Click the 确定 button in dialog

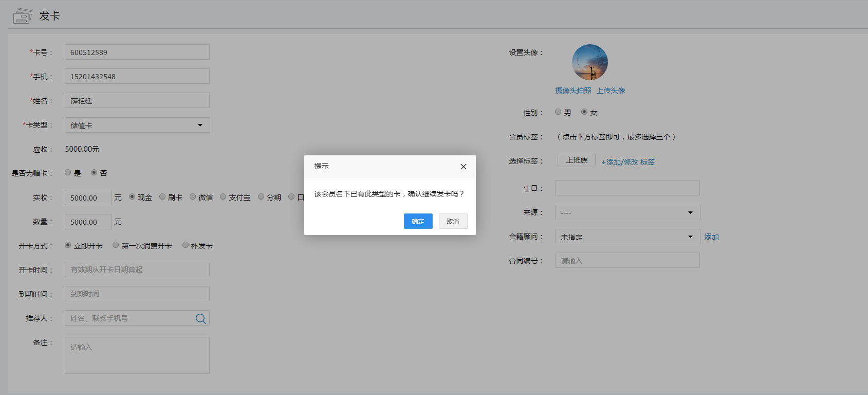[418, 221]
